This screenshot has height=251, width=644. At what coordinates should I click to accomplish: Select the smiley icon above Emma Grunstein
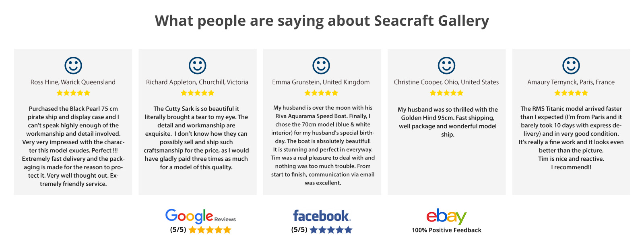coord(321,65)
